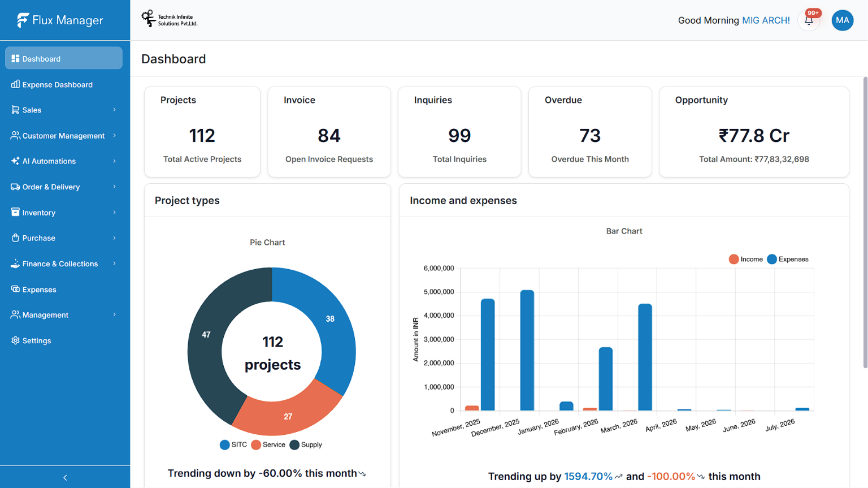Screen dimensions: 868x488
Task: Click the '112 projects' center label
Action: [x=272, y=353]
